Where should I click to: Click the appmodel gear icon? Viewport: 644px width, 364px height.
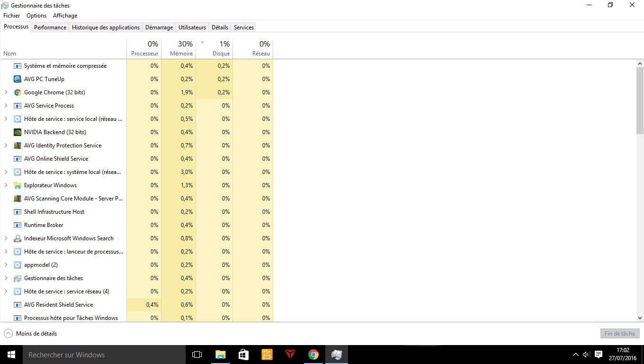click(x=18, y=265)
